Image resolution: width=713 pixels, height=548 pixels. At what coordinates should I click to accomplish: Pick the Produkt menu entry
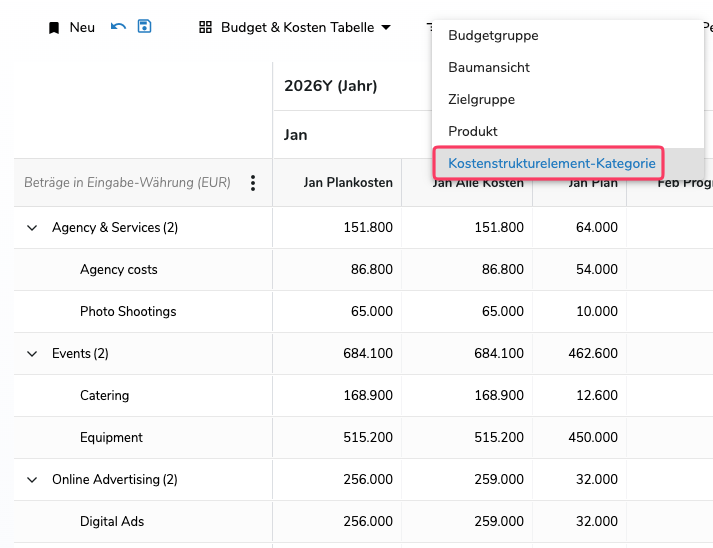tap(473, 131)
